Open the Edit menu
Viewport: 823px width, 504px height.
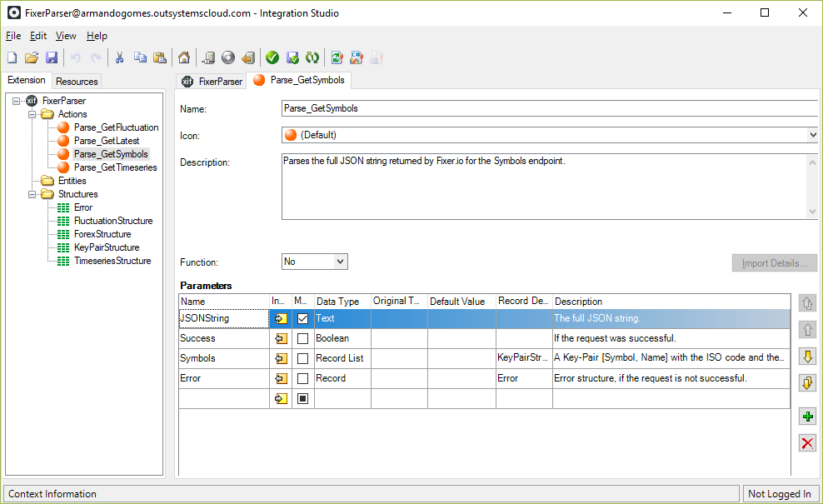coord(38,36)
